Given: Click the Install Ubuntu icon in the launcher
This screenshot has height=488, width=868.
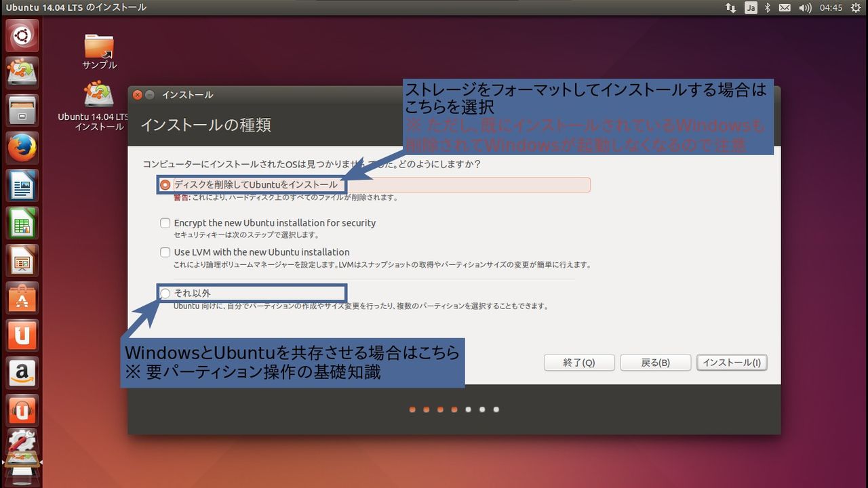Looking at the screenshot, I should pos(22,72).
